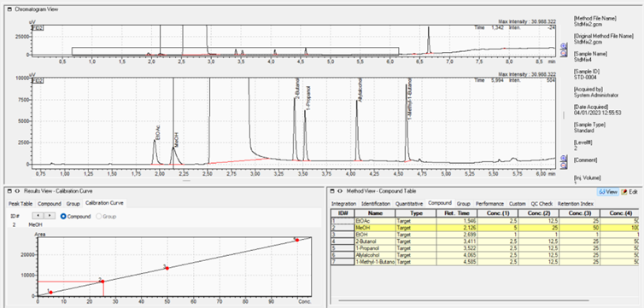Image resolution: width=644 pixels, height=308 pixels.
Task: Select the MeOH row in compound table
Action: pos(484,227)
